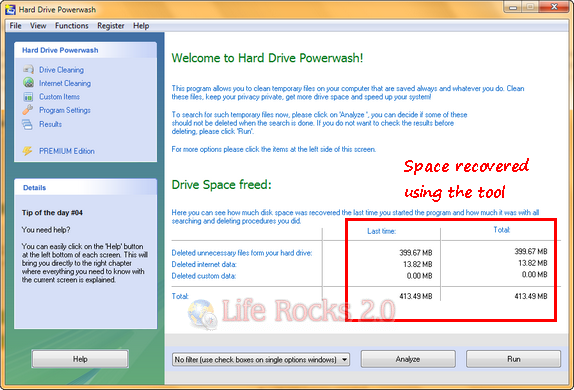Click the Internet Cleaning globe icon
Viewport: 574px width, 390px height.
pos(28,83)
